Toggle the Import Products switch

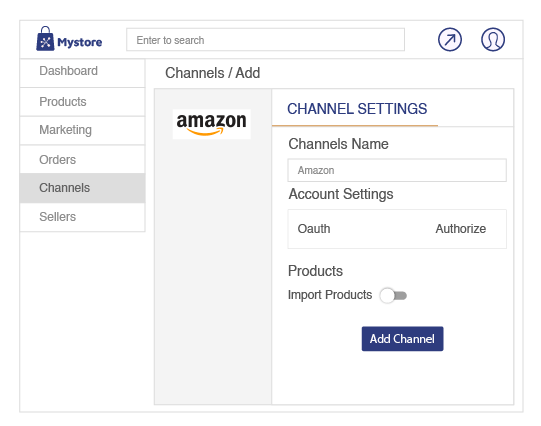click(393, 296)
